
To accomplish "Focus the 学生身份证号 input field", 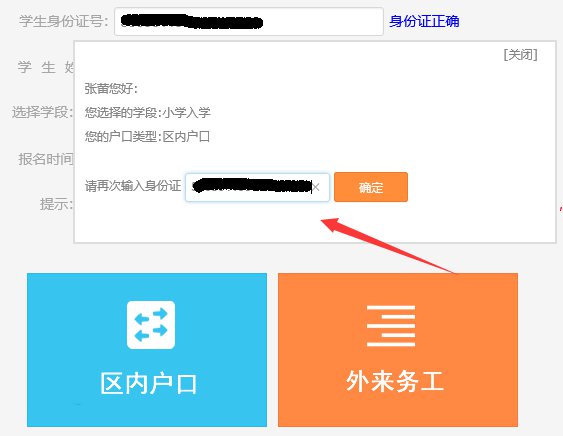I will point(249,22).
